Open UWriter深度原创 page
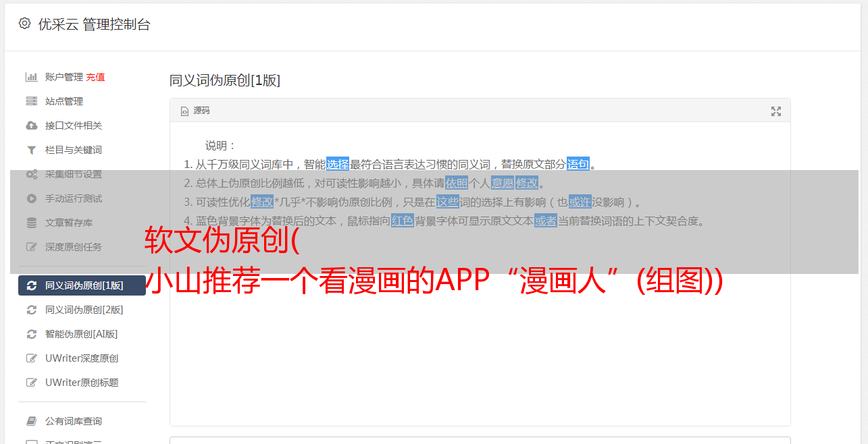This screenshot has height=444, width=868. (82, 358)
